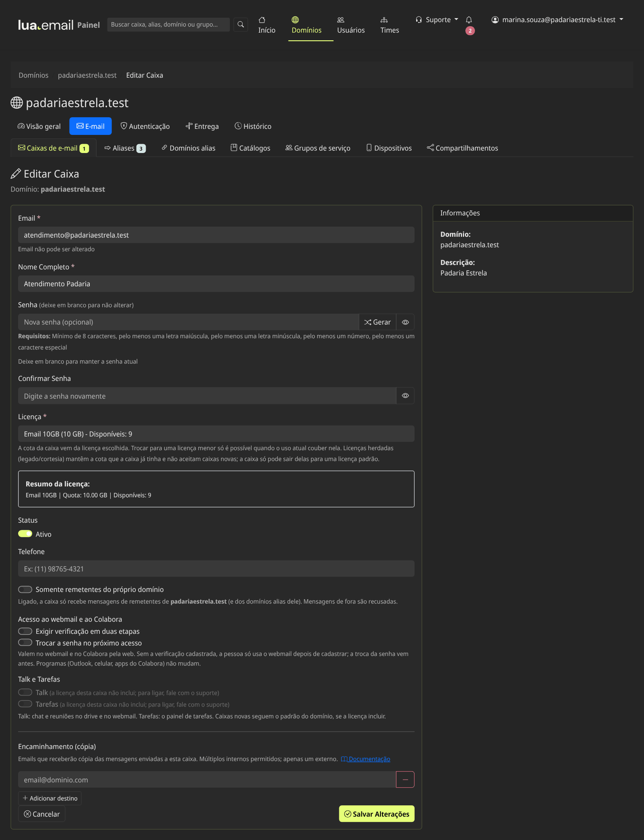Click Salvar Alterações button
This screenshot has height=840, width=644.
coord(377,814)
